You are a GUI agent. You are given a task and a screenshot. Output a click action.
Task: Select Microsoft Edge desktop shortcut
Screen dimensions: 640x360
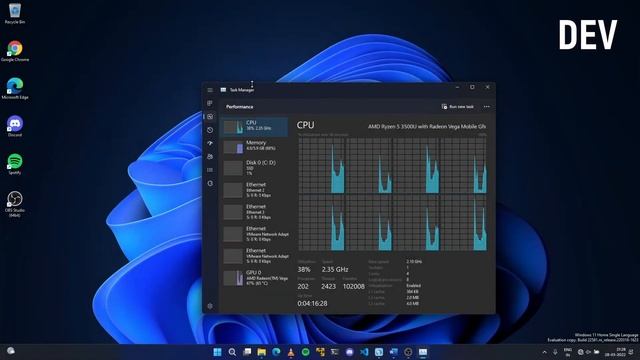15,89
